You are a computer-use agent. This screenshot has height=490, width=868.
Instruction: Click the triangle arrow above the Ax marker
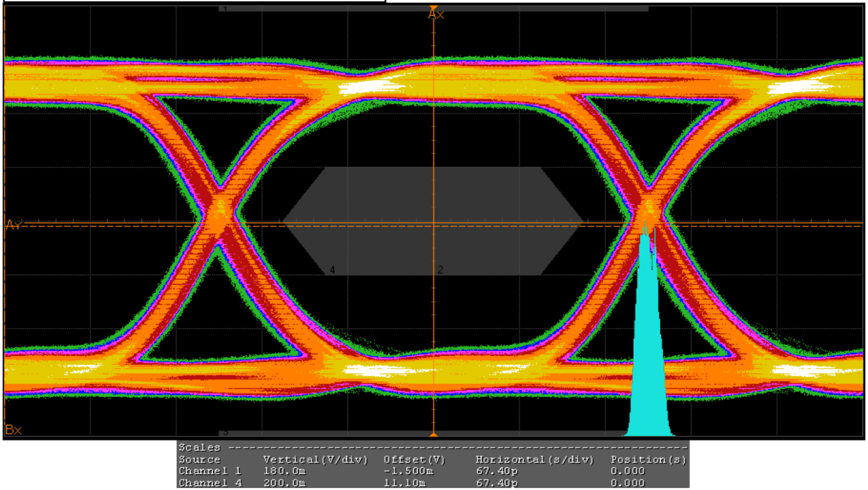click(435, 7)
